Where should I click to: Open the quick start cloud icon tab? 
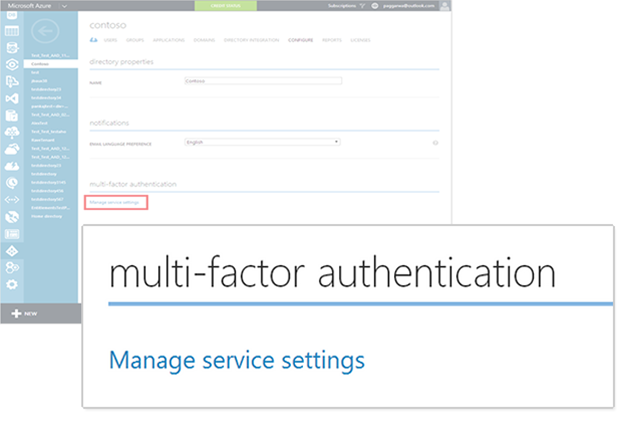(x=93, y=40)
